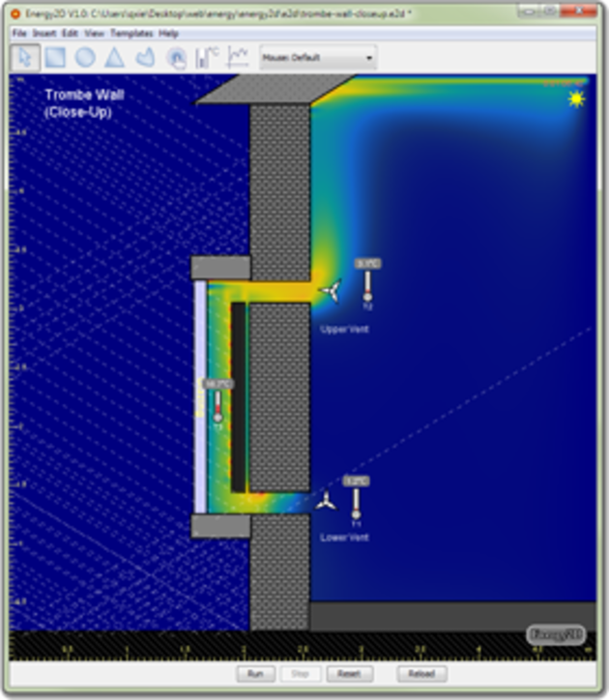Insert a thermometer using toolbar icon
This screenshot has height=700, width=609.
206,58
